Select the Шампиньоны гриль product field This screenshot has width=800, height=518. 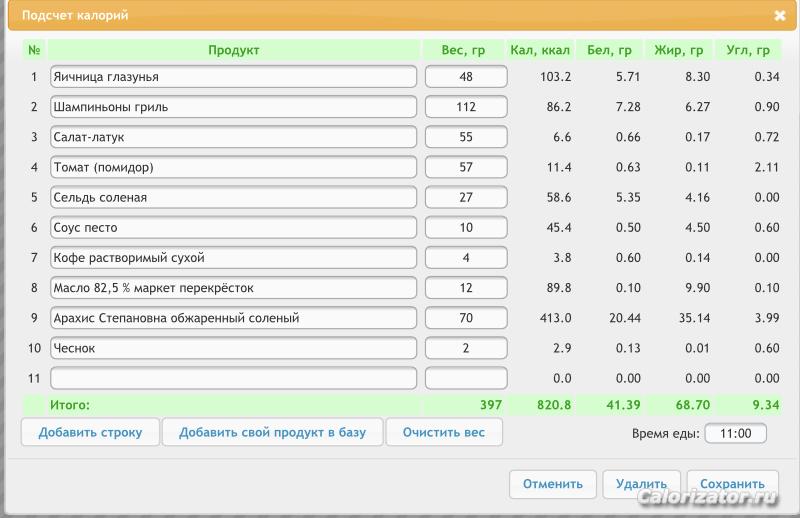[x=233, y=107]
